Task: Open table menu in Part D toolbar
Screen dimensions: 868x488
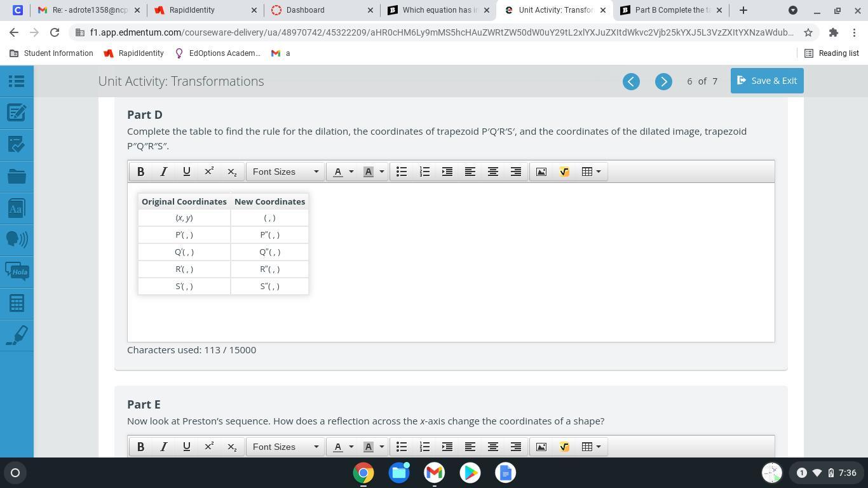Action: (x=592, y=172)
